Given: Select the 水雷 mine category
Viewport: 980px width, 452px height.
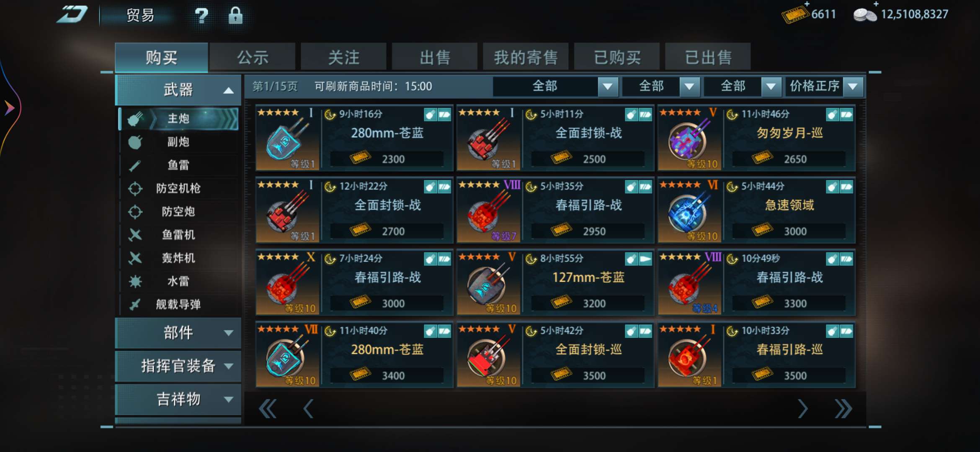Looking at the screenshot, I should pyautogui.click(x=179, y=281).
